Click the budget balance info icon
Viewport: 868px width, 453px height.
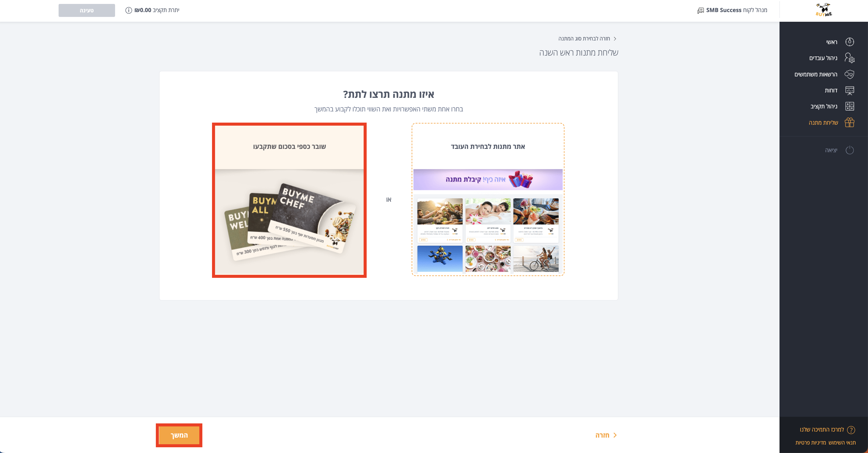click(x=128, y=11)
